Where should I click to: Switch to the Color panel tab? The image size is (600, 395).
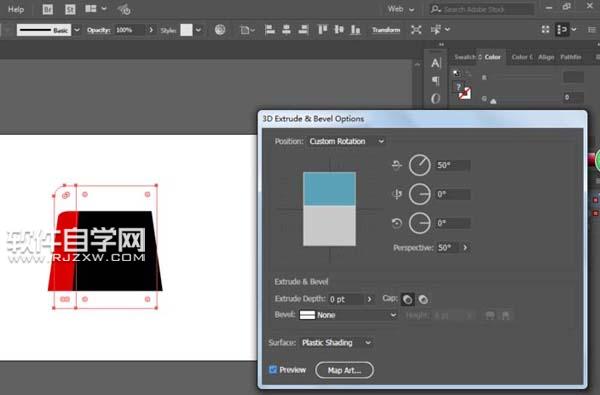coord(492,57)
